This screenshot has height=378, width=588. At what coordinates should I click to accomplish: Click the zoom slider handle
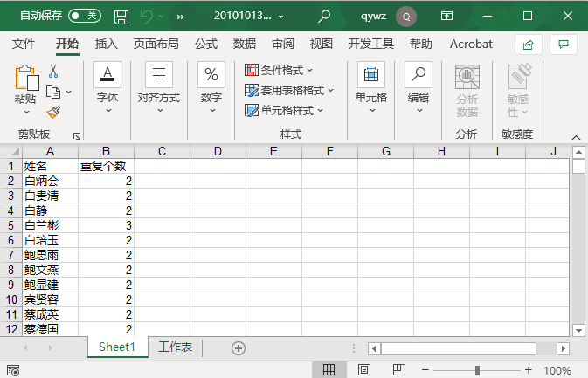pyautogui.click(x=477, y=370)
